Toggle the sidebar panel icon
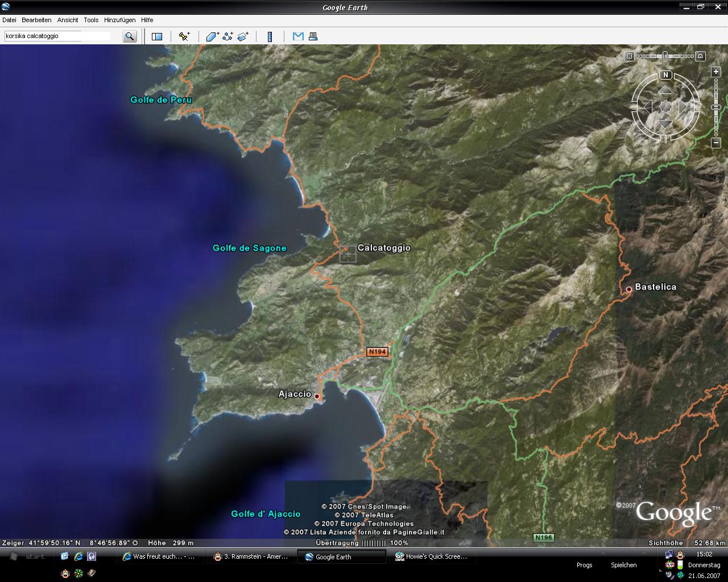This screenshot has height=582, width=728. point(157,36)
